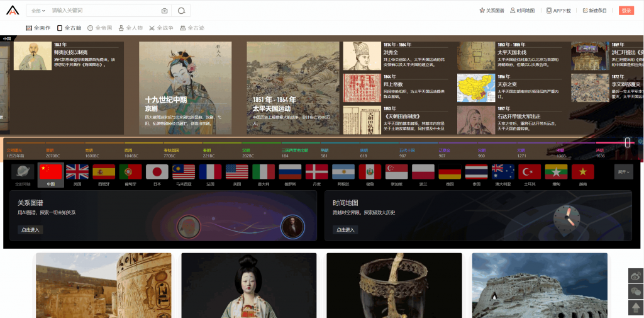
Task: Expand the country list with 展开
Action: (624, 171)
